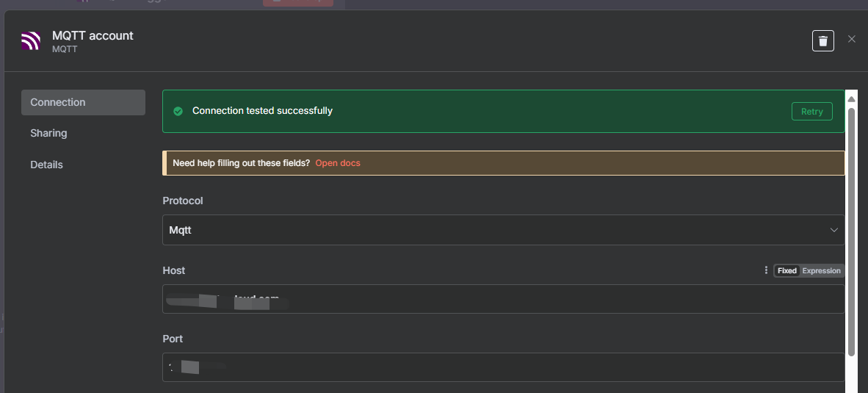
Task: Click the 'Port' field label
Action: coord(173,339)
